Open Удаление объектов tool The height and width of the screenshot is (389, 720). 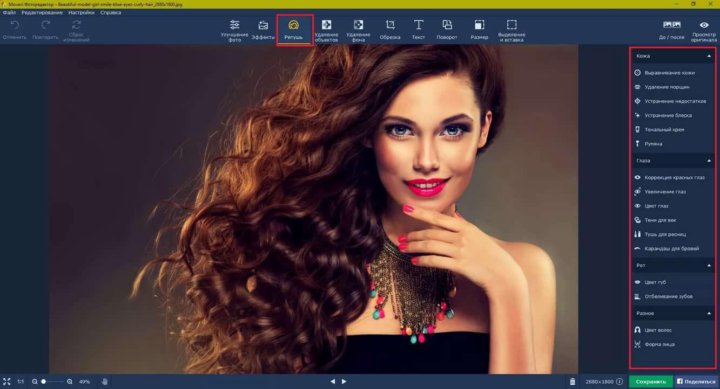coord(326,30)
